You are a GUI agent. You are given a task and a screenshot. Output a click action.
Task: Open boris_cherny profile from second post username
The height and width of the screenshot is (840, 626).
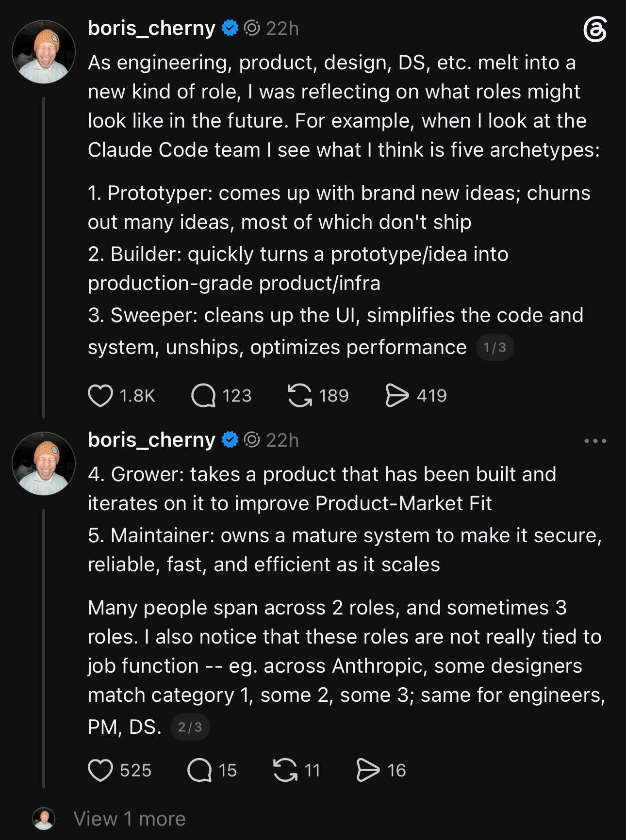pyautogui.click(x=151, y=440)
